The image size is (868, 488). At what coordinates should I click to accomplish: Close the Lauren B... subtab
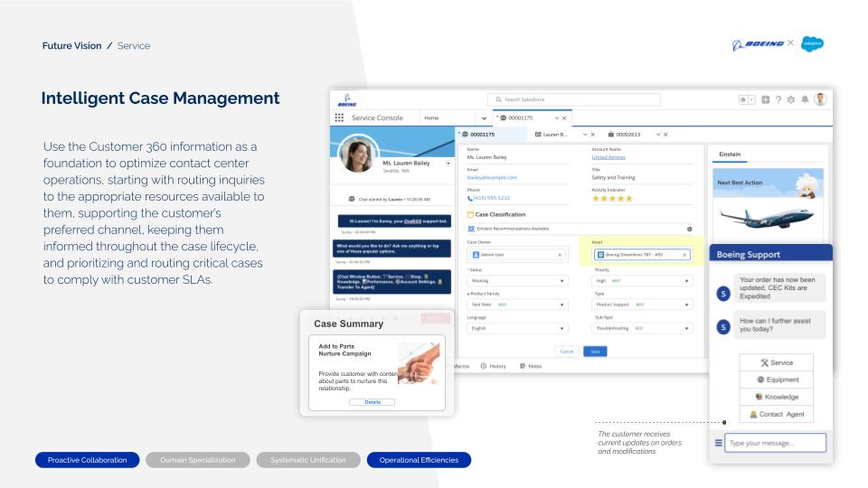(x=593, y=135)
